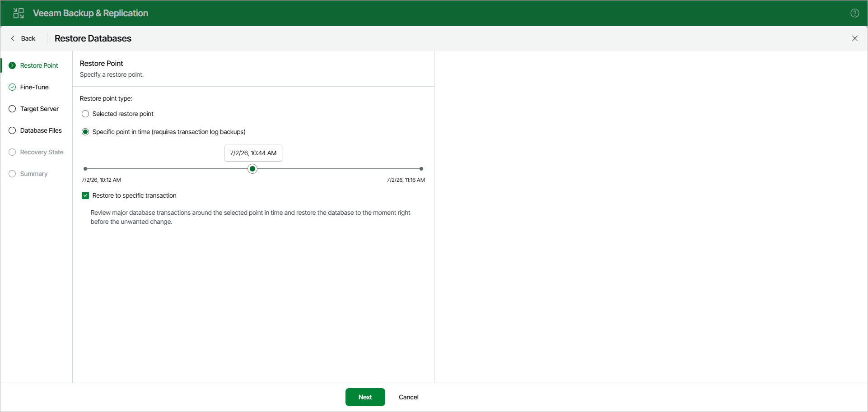Click the Restore Point page heading
The width and height of the screenshot is (868, 412).
point(101,63)
